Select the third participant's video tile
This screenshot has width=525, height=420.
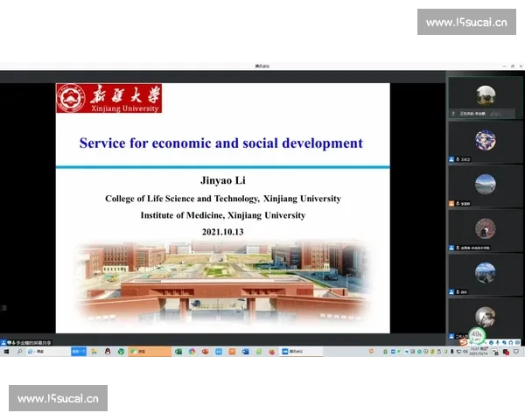485,185
